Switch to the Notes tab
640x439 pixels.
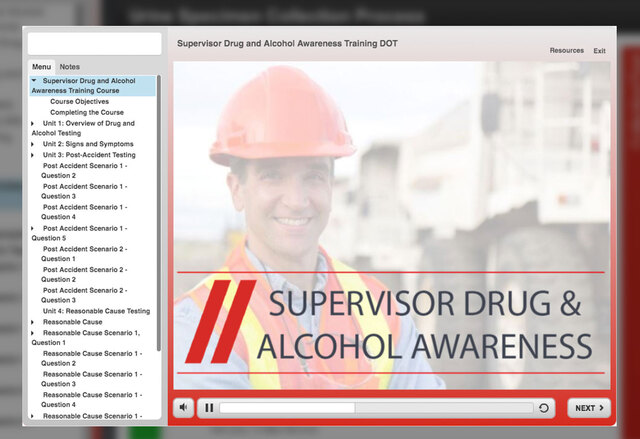tap(69, 67)
